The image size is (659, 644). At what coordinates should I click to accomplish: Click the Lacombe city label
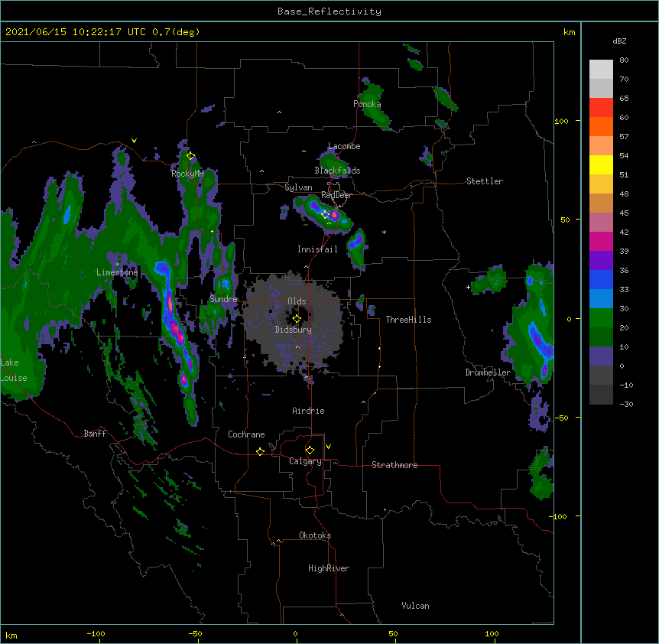point(344,146)
